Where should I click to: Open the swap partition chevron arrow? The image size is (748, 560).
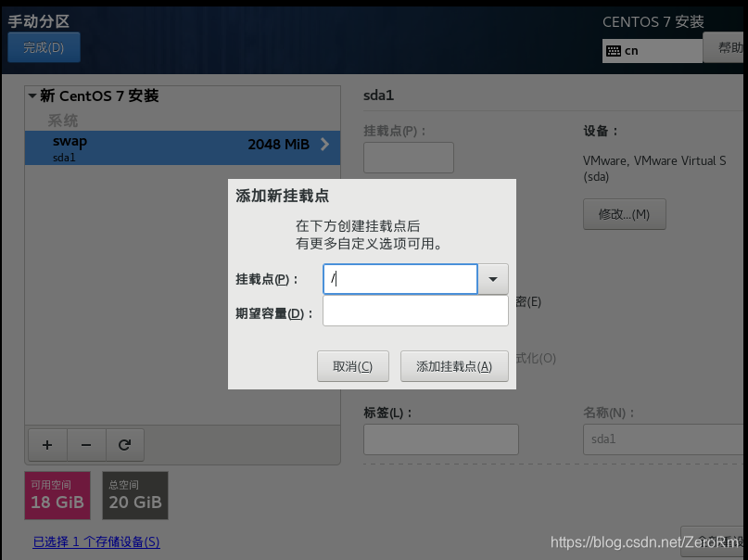(324, 144)
